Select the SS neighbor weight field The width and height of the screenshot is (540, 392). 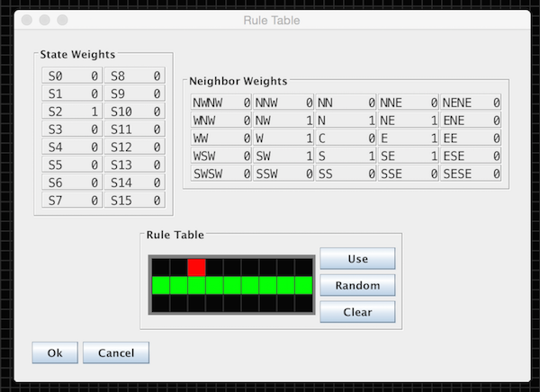346,174
